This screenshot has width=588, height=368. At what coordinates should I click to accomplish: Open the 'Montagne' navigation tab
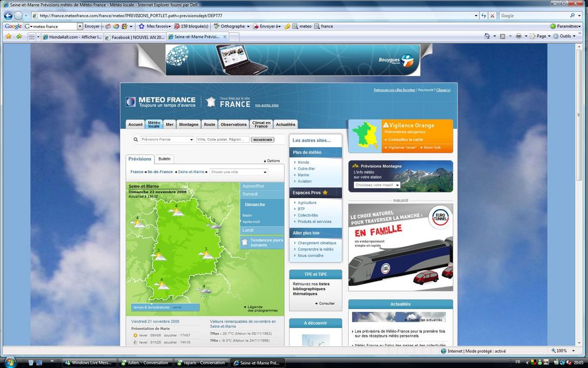click(x=188, y=124)
